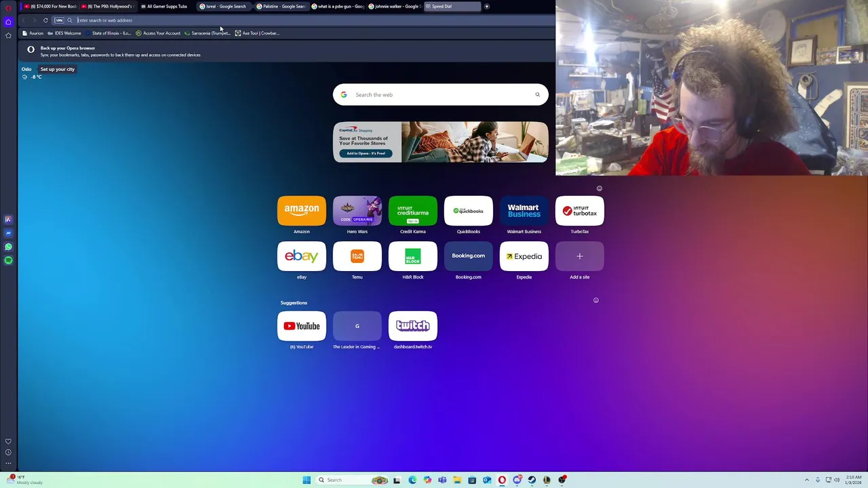Click the Add a site tile
Screen dimensions: 868x488
coord(580,256)
